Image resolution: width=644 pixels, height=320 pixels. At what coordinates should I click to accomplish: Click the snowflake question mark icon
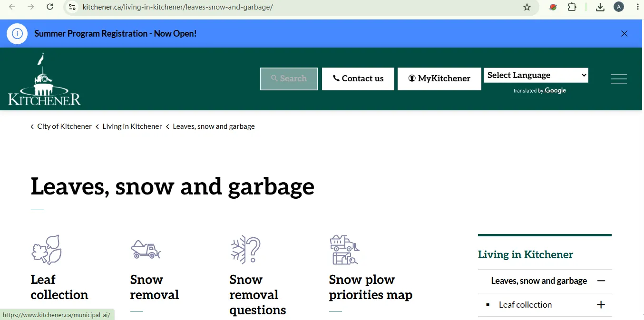245,249
